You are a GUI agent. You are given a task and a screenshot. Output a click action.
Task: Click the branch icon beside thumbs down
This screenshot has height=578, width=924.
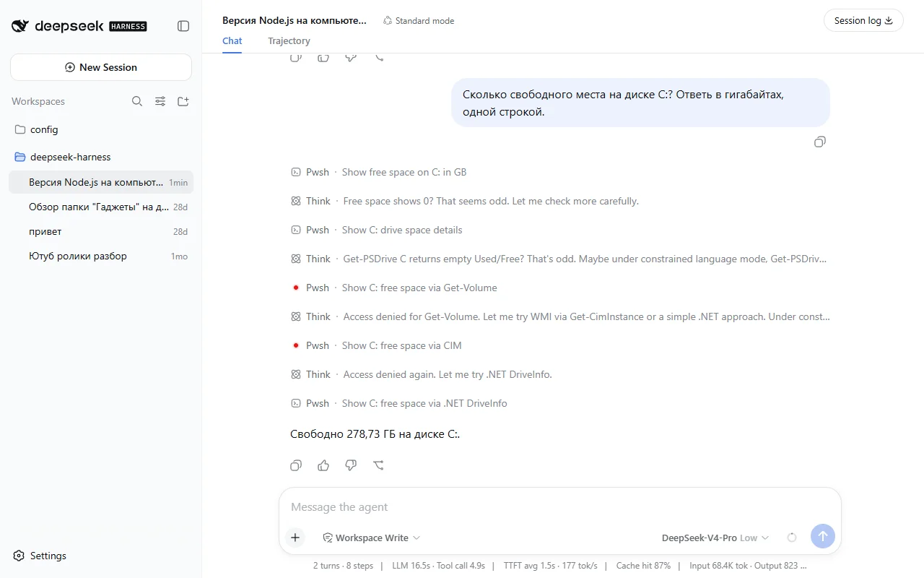[x=378, y=465]
